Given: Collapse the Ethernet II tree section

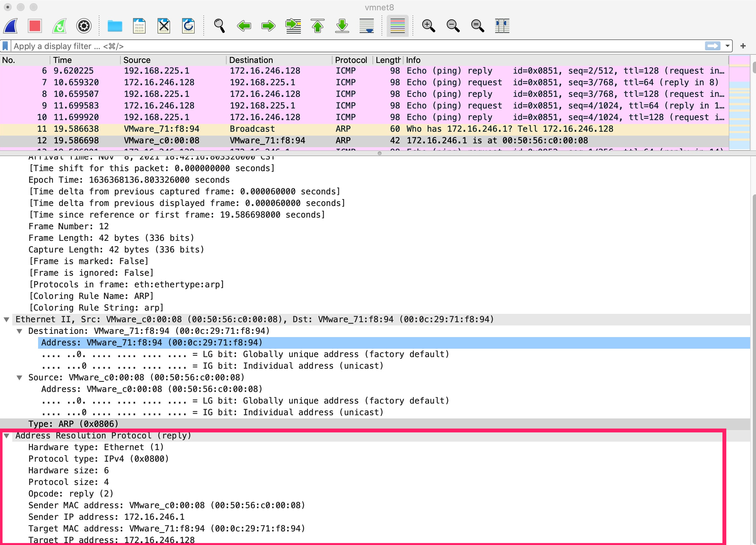Looking at the screenshot, I should 6,319.
